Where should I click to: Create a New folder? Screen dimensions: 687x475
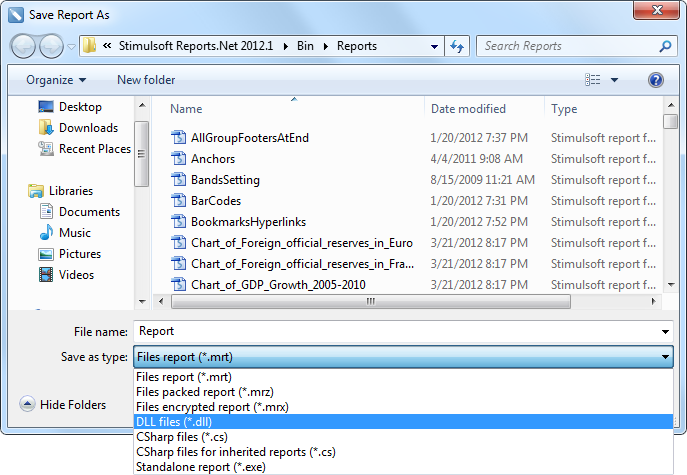[x=146, y=80]
